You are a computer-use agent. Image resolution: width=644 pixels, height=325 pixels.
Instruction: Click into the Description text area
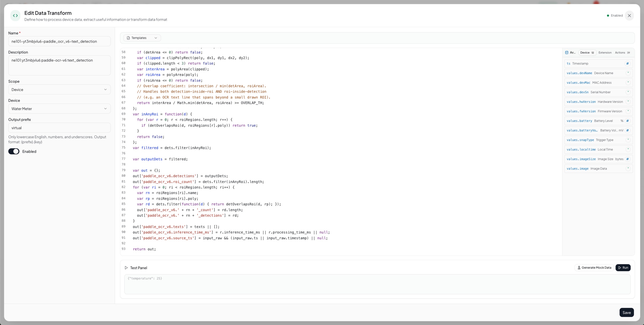coord(59,65)
